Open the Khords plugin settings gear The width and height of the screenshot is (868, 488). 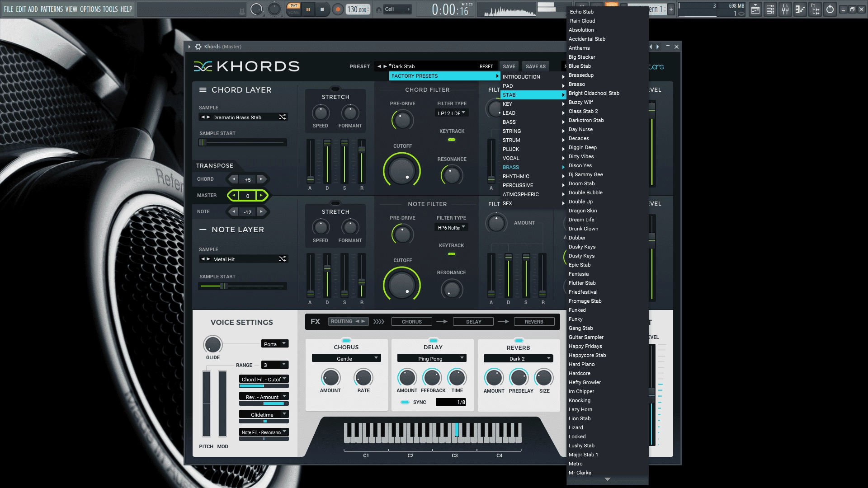[x=198, y=47]
